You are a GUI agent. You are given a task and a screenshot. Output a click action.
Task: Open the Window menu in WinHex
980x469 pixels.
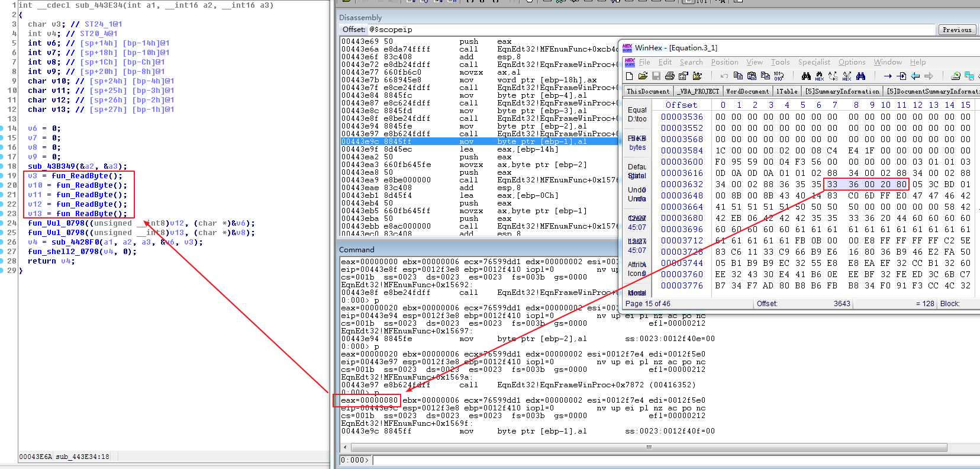888,62
